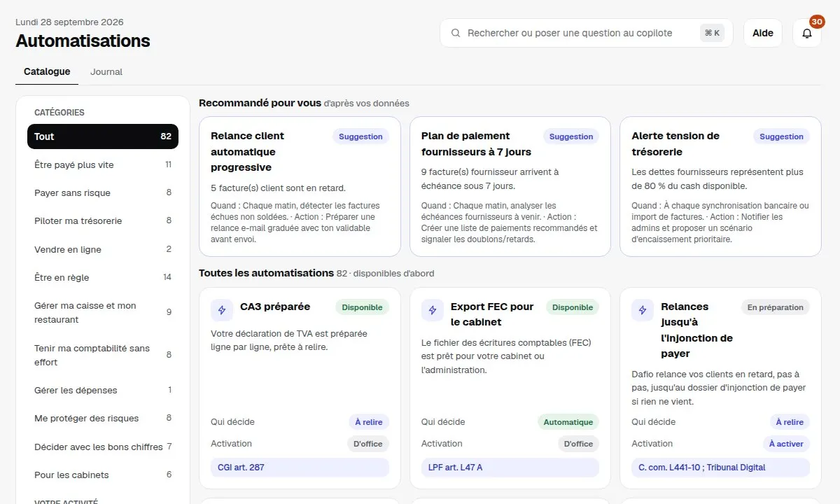The width and height of the screenshot is (840, 504).
Task: Click the lightning icon on Export FEC card
Action: (x=433, y=310)
